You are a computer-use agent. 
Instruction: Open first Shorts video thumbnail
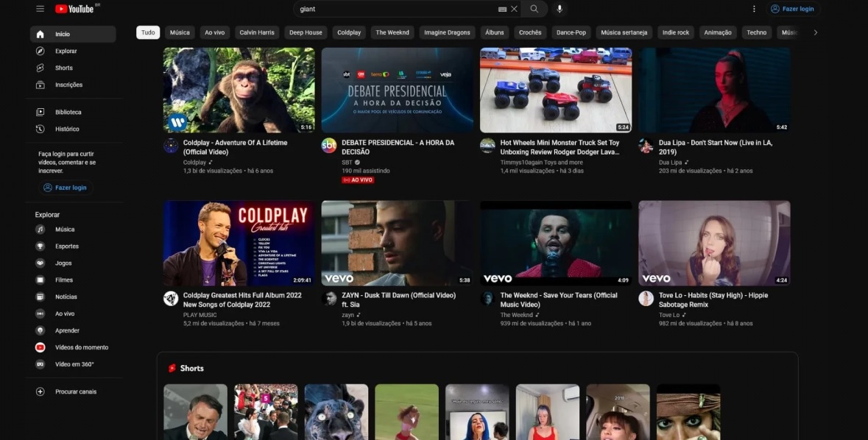pos(195,412)
